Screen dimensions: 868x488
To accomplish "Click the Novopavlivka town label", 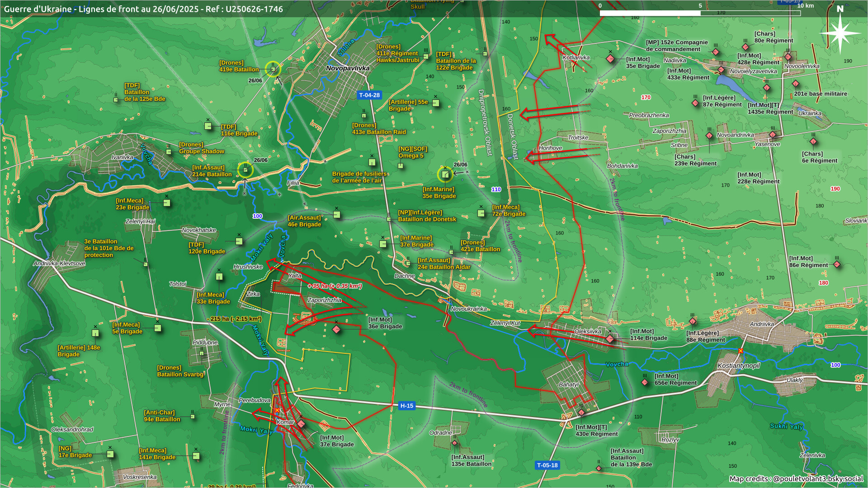I will click(x=348, y=68).
